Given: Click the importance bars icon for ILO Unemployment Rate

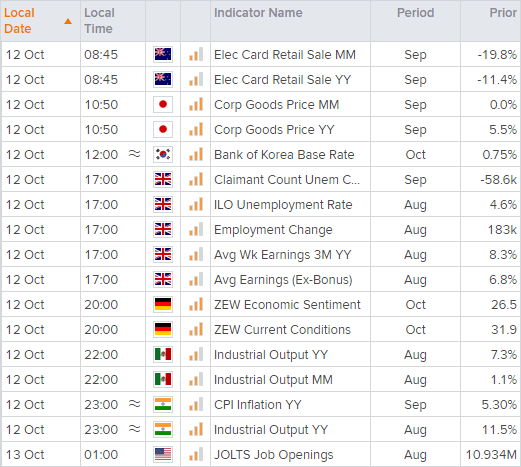Looking at the screenshot, I should click(196, 204).
